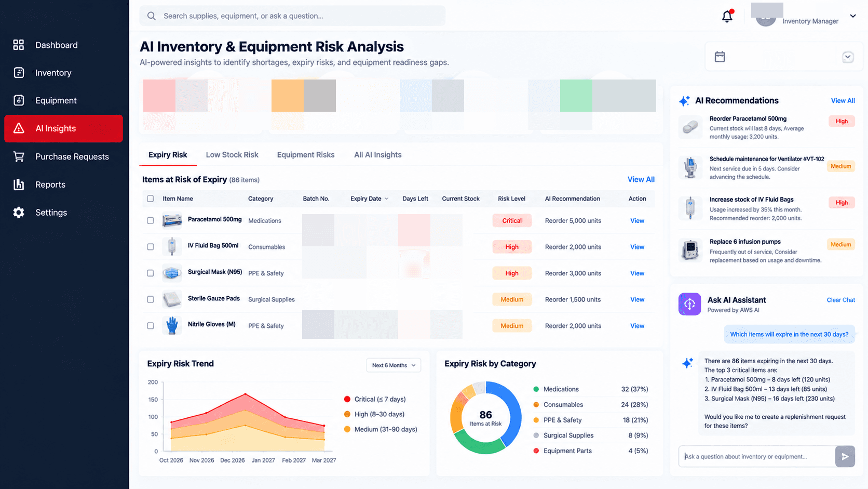Expand the Inventory Manager profile menu
The height and width of the screenshot is (489, 868).
[852, 16]
